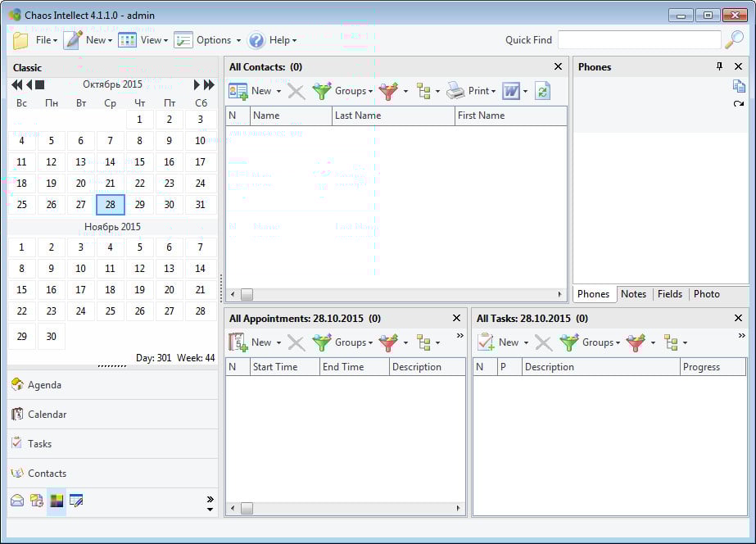The height and width of the screenshot is (544, 756).
Task: Click the refresh icon in Contacts toolbar
Action: coord(542,91)
